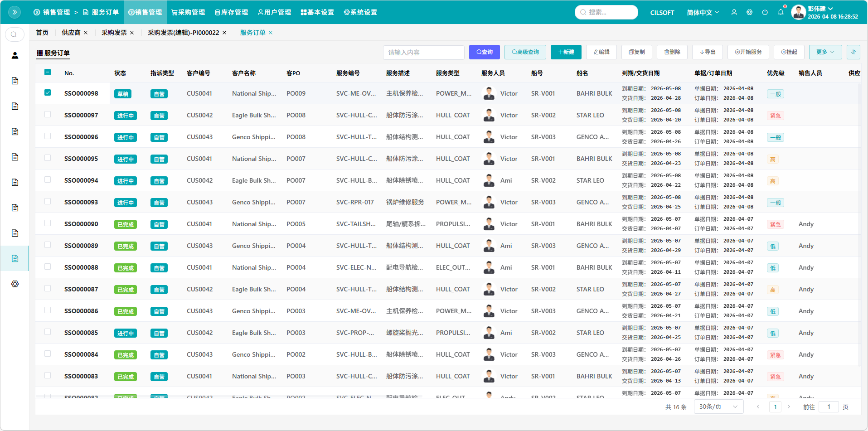Open the user profile icon in header
This screenshot has height=431, width=868.
click(x=734, y=12)
